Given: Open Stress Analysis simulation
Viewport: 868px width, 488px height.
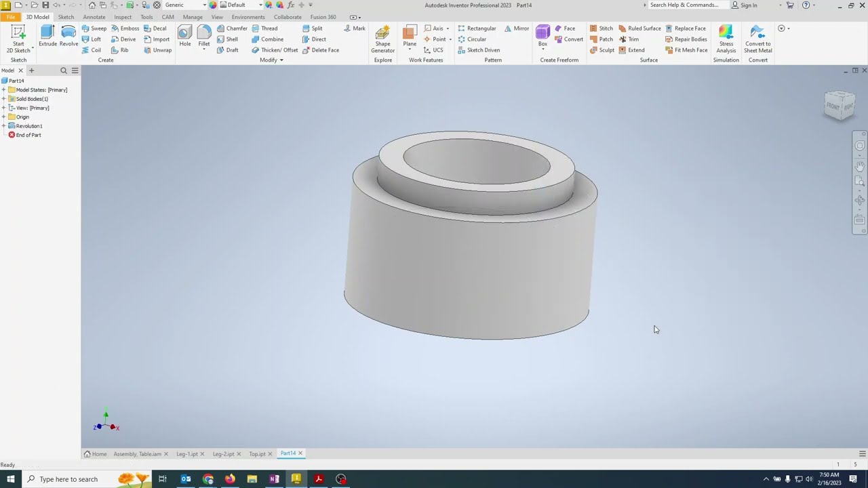Looking at the screenshot, I should [726, 39].
